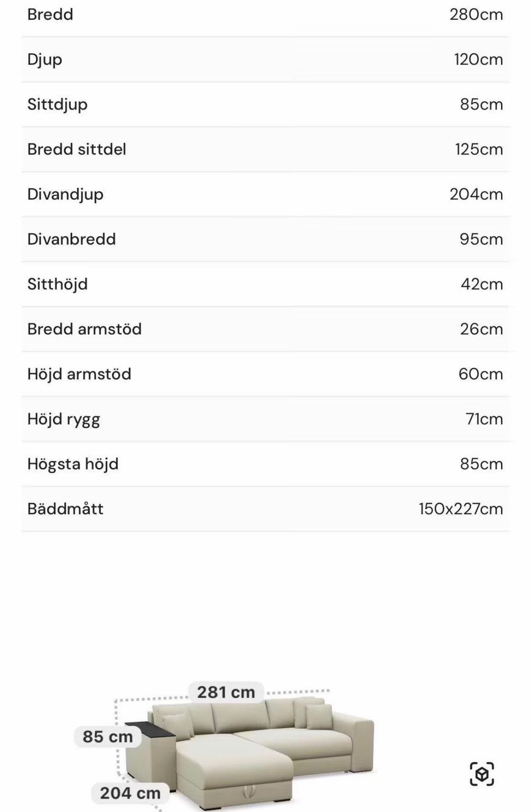Click the Högsta höjd row

pyautogui.click(x=265, y=464)
